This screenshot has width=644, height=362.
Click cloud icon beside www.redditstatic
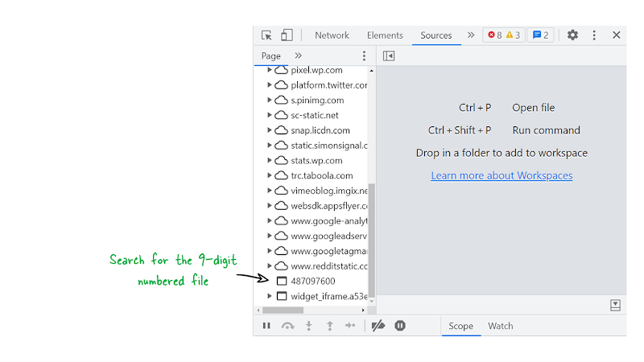pos(281,266)
